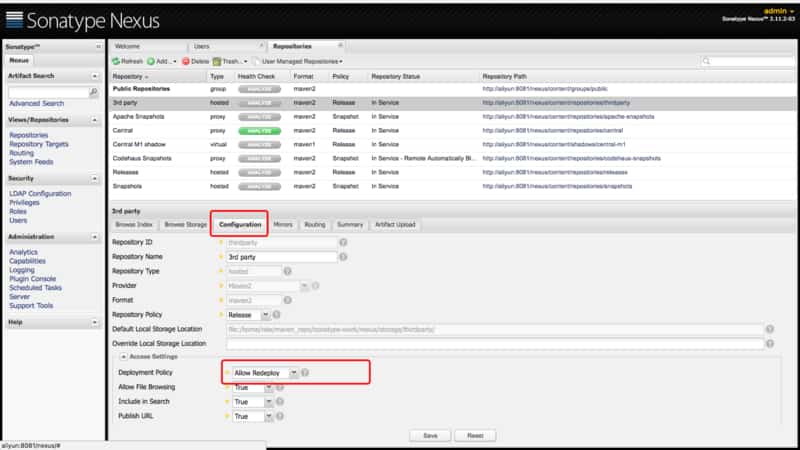Click help icon for Override Local Storage Location
Screen dimensions: 800x450
[x=769, y=344]
